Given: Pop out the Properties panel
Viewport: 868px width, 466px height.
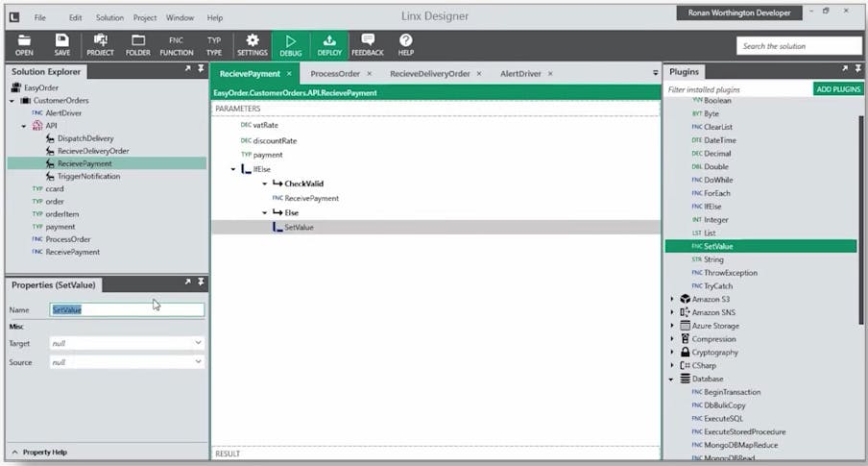Looking at the screenshot, I should click(x=187, y=282).
